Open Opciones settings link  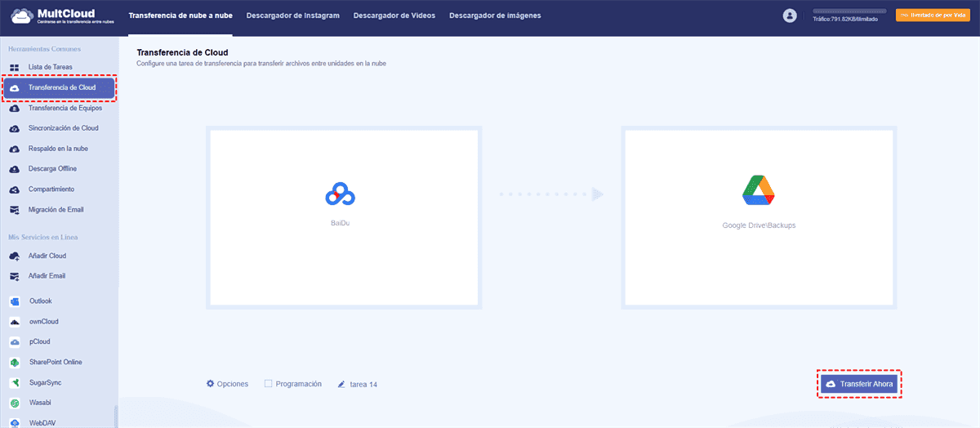(x=232, y=384)
